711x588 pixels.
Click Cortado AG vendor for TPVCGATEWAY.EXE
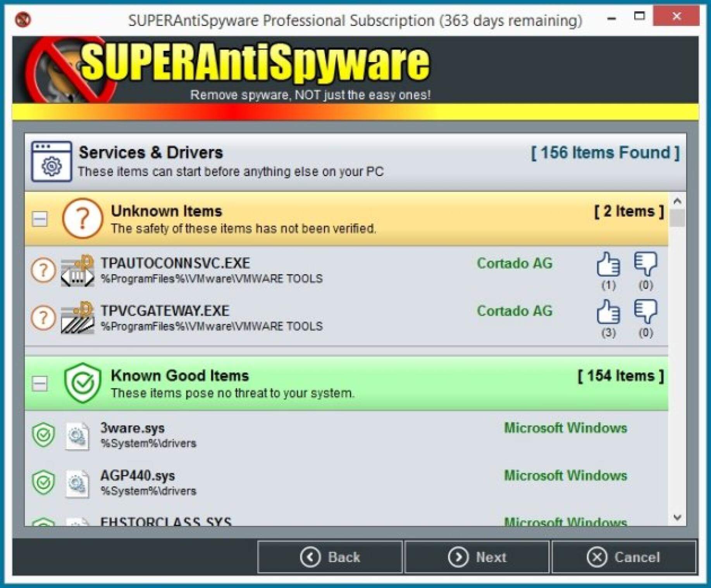click(x=515, y=311)
